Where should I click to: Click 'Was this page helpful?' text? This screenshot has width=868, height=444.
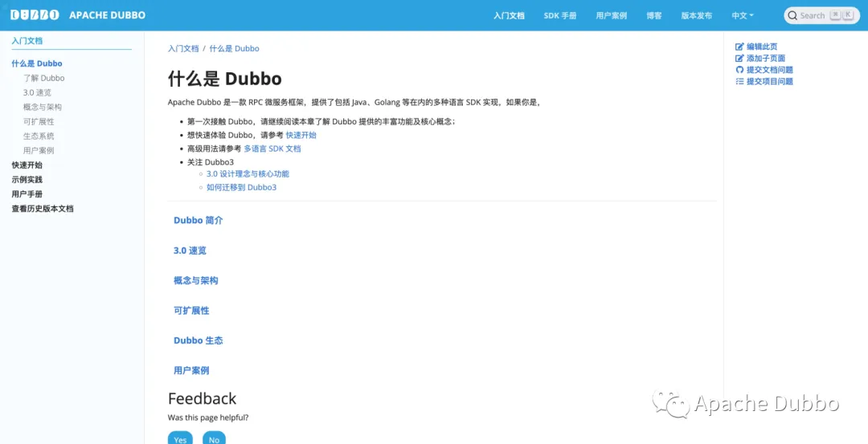point(208,418)
